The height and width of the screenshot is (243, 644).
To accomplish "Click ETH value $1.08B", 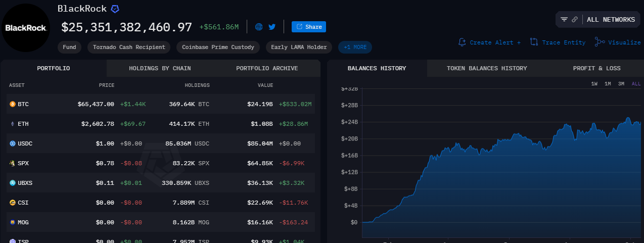I will click(262, 124).
